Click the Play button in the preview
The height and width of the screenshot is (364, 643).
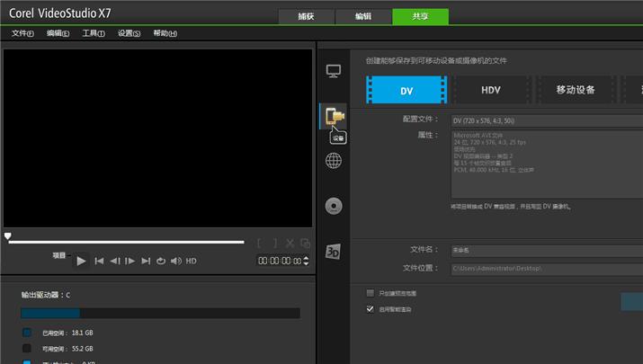[81, 261]
